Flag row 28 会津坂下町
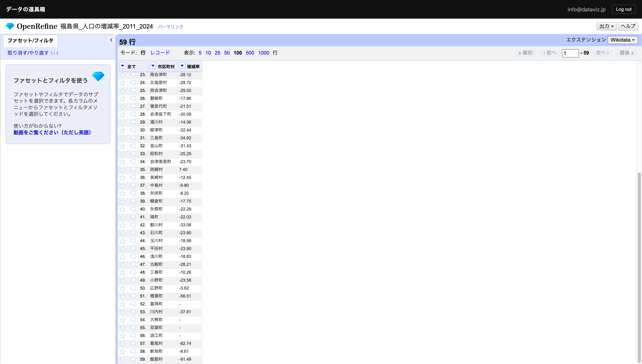The height and width of the screenshot is (364, 642). tap(133, 115)
